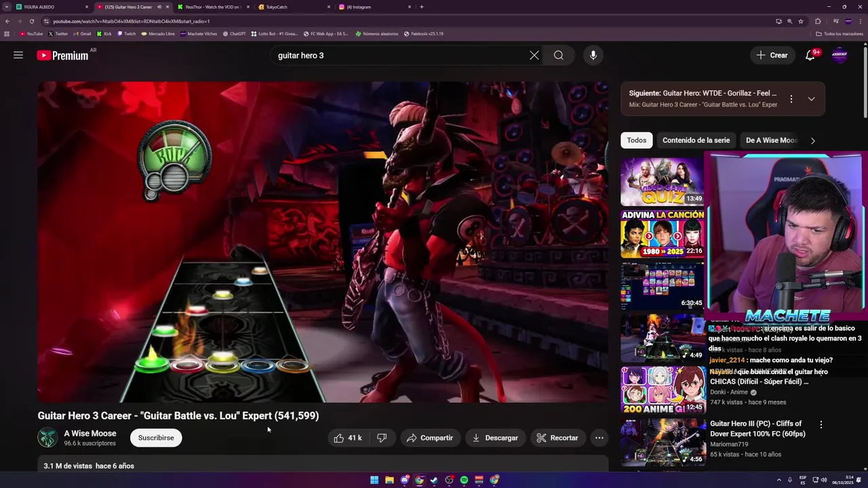
Task: Open options menu for the Mix playlist
Action: click(791, 99)
